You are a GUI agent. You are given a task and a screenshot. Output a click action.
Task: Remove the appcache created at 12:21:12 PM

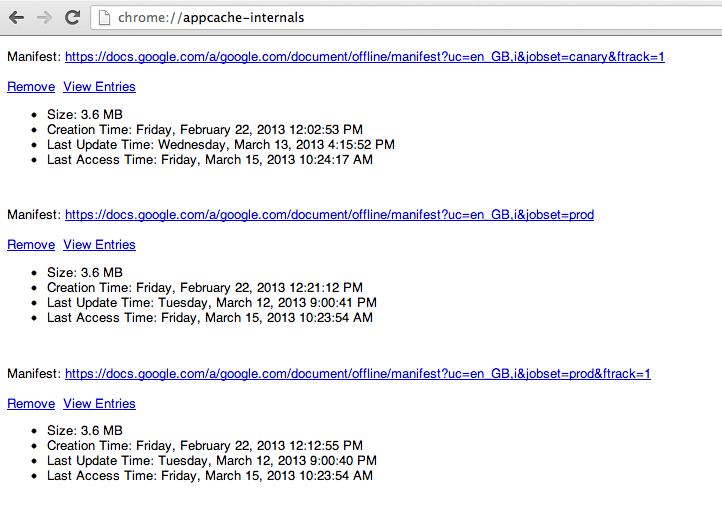click(31, 245)
